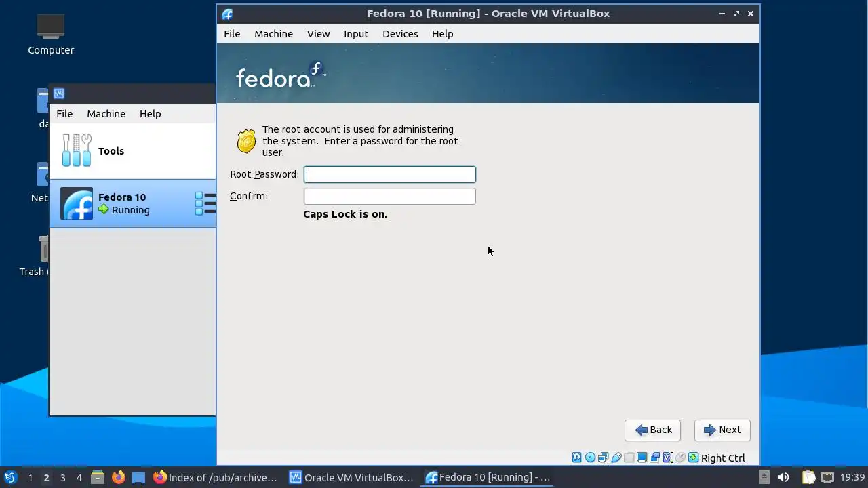Image resolution: width=868 pixels, height=488 pixels.
Task: Click the shared folders status icon
Action: (629, 457)
